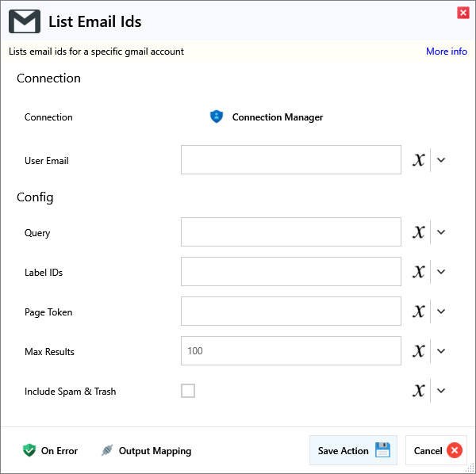476x474 pixels.
Task: Click the variable icon beside Page Token
Action: [x=419, y=312]
